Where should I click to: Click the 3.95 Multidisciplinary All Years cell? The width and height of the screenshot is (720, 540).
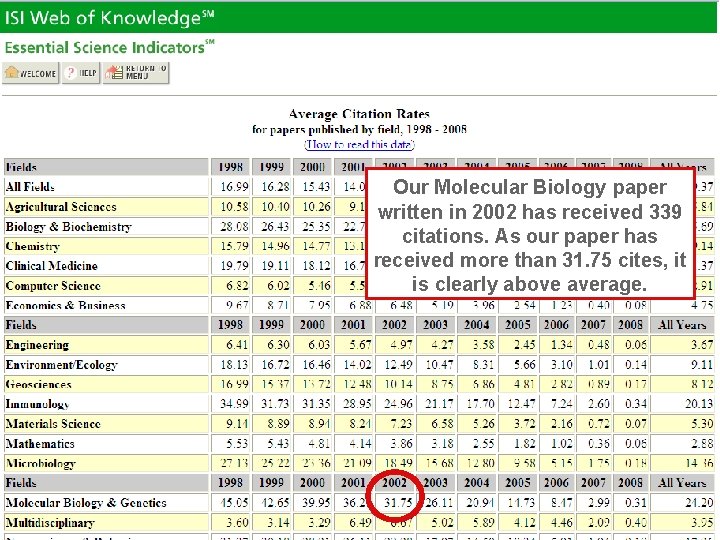pos(682,523)
